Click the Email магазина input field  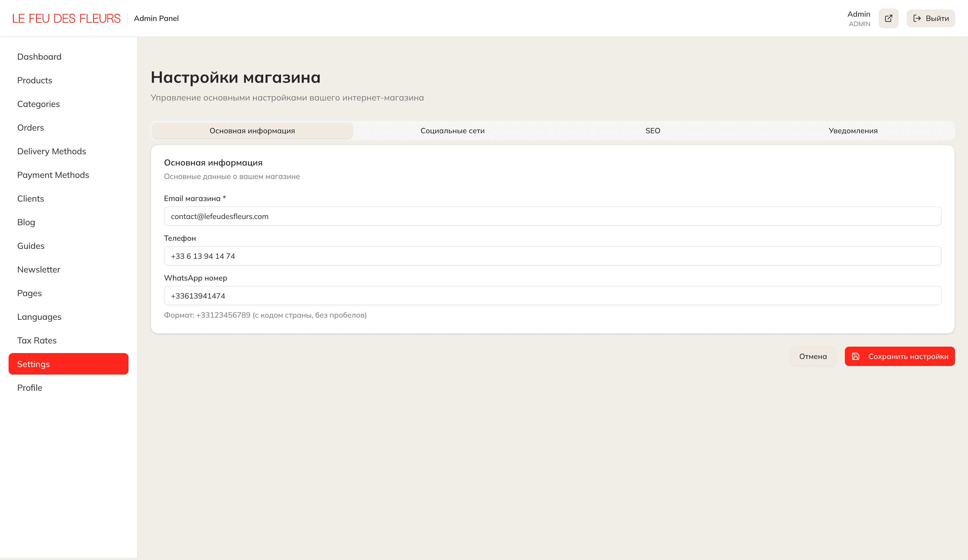coord(552,216)
